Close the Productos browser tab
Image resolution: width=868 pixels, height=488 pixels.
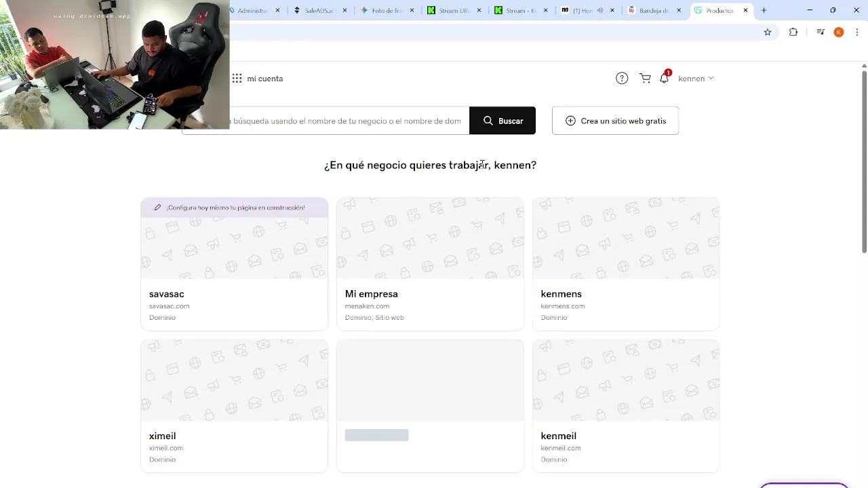pyautogui.click(x=746, y=10)
